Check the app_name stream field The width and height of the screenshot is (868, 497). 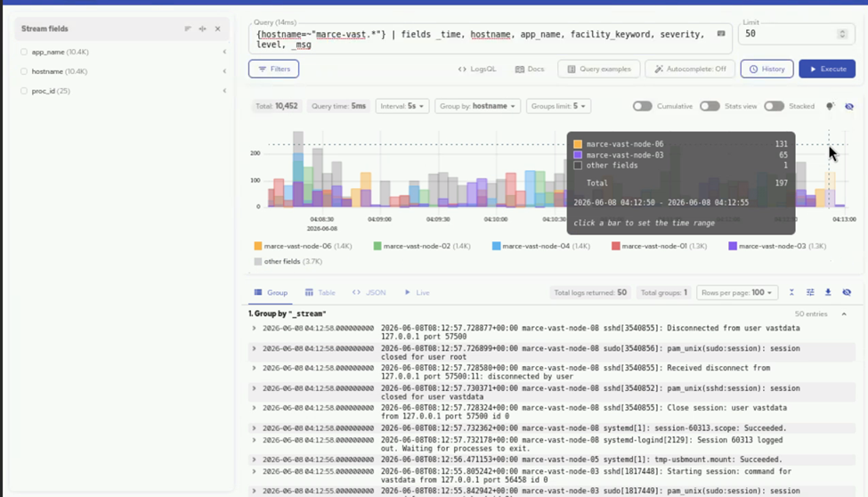(24, 52)
